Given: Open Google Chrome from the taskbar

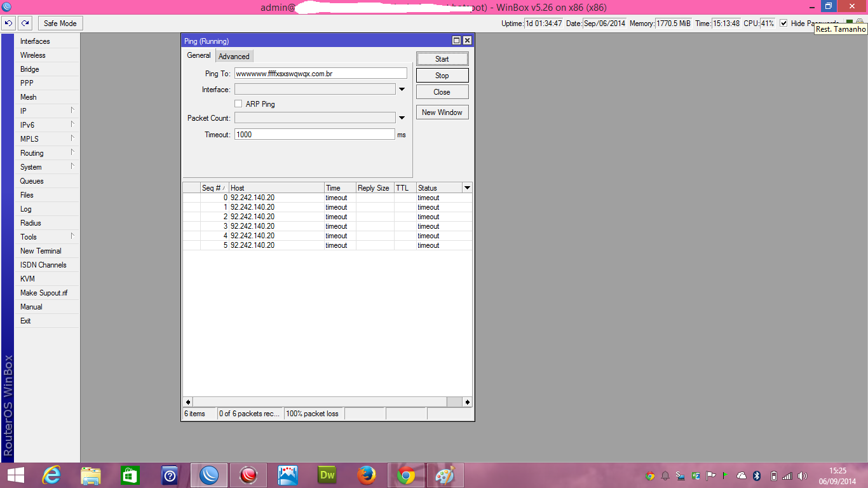Looking at the screenshot, I should [x=406, y=475].
